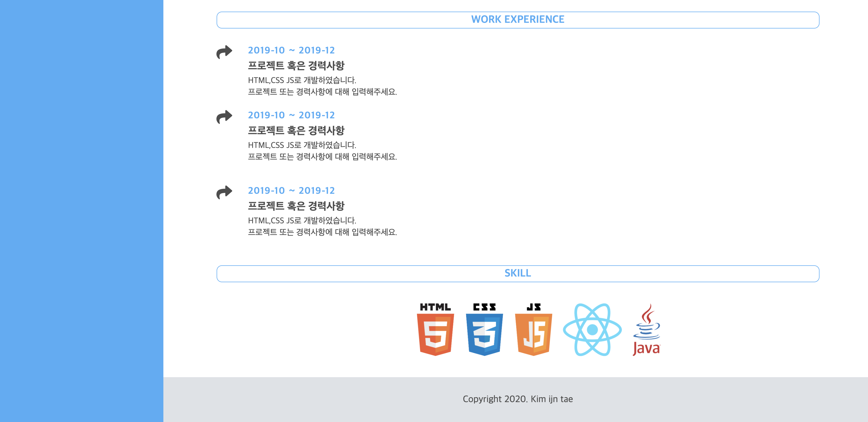Click the blue left sidebar panel

click(81, 211)
